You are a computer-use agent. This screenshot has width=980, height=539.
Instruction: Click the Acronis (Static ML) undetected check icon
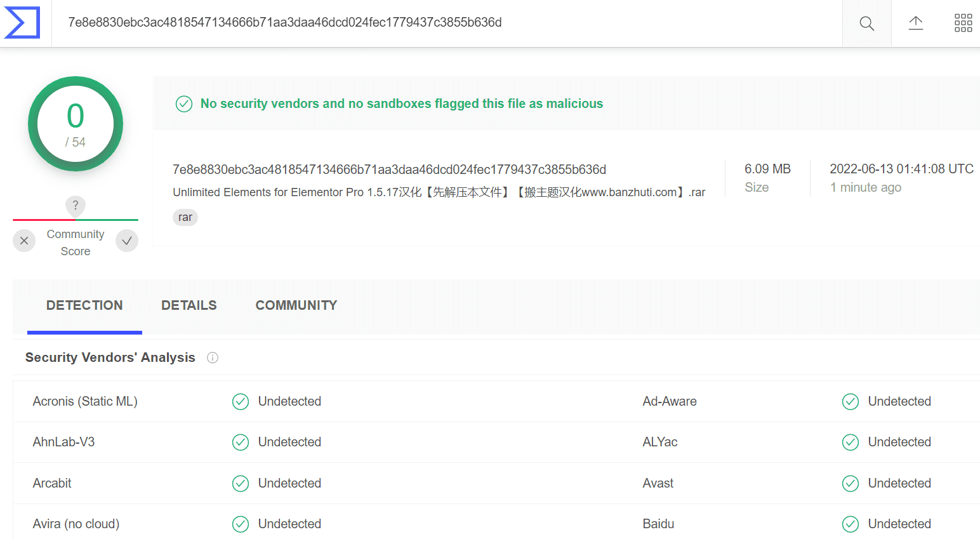[x=241, y=401]
